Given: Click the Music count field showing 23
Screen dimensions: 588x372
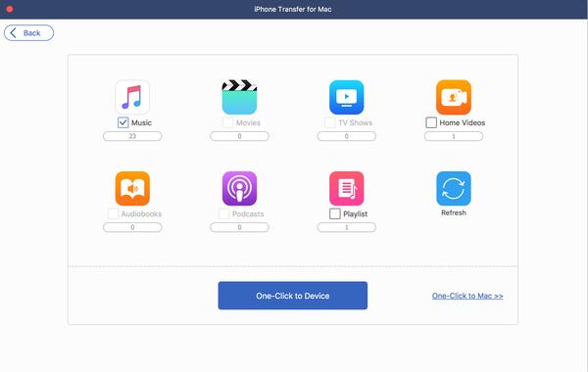Looking at the screenshot, I should [x=132, y=136].
